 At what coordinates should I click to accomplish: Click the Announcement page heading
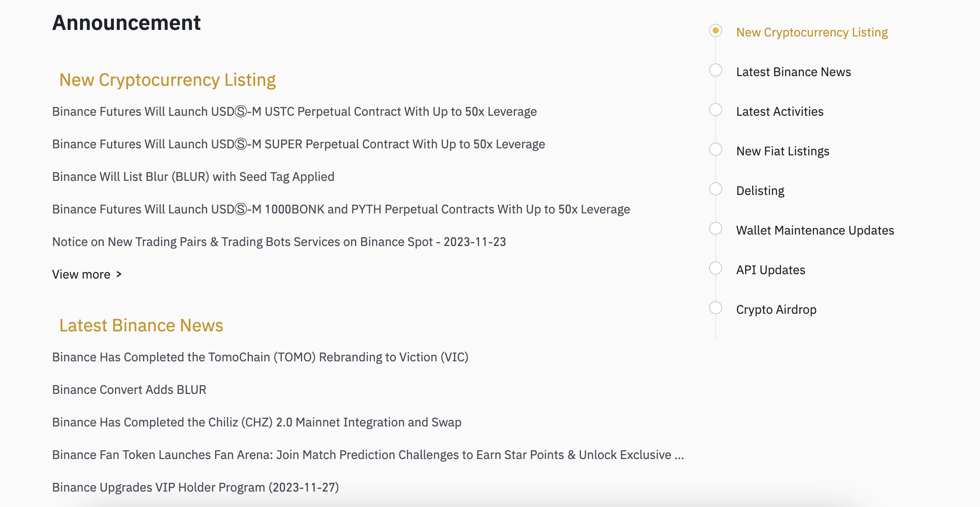point(127,22)
